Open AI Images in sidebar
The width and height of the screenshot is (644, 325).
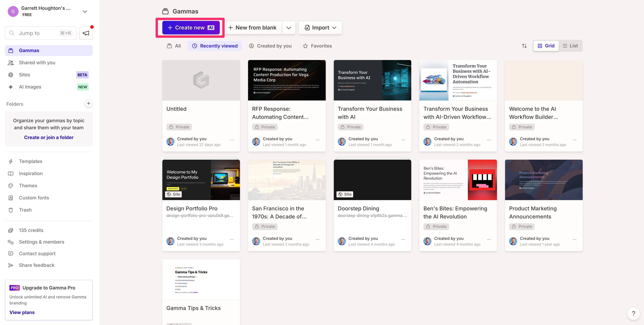pos(30,87)
